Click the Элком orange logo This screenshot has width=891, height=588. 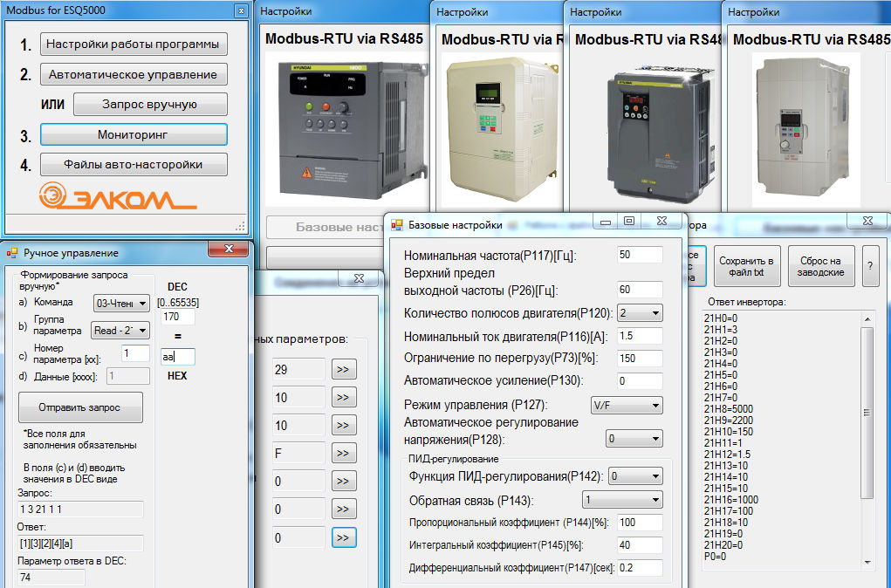pos(118,196)
